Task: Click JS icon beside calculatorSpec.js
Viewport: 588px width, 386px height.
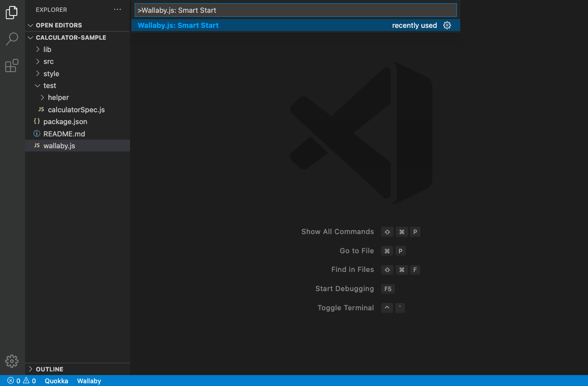Action: [x=41, y=110]
